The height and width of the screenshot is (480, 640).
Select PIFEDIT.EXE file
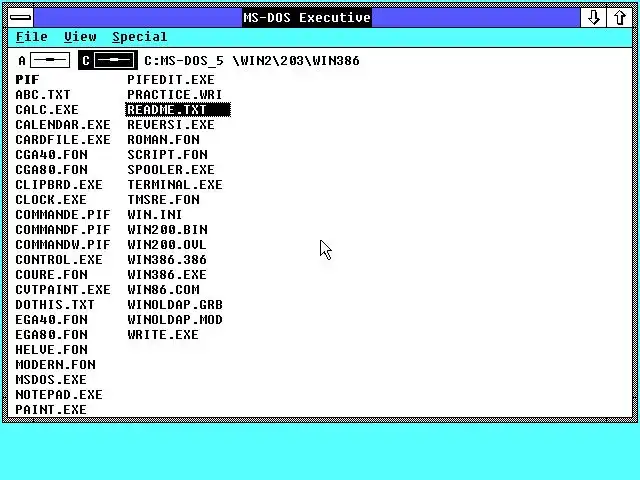(x=171, y=80)
